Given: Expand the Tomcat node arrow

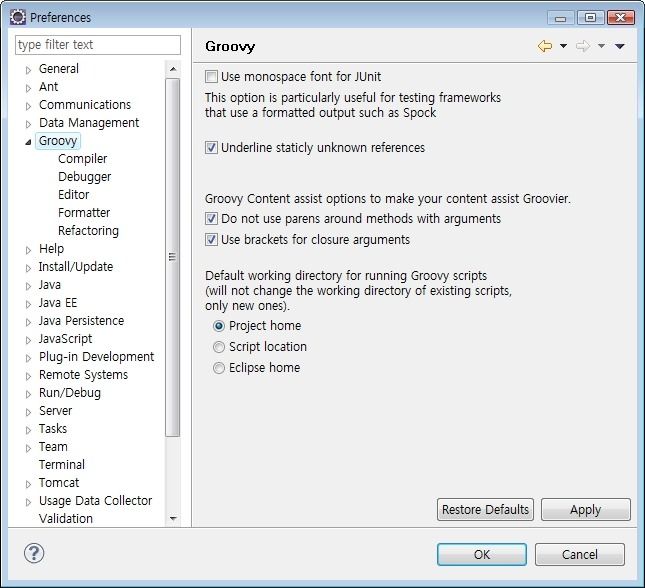Looking at the screenshot, I should [x=28, y=484].
